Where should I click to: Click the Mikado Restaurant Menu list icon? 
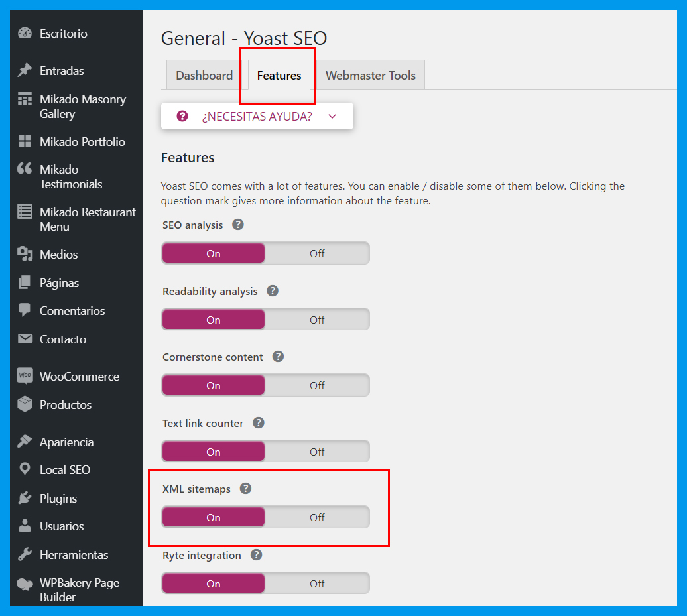pos(25,211)
